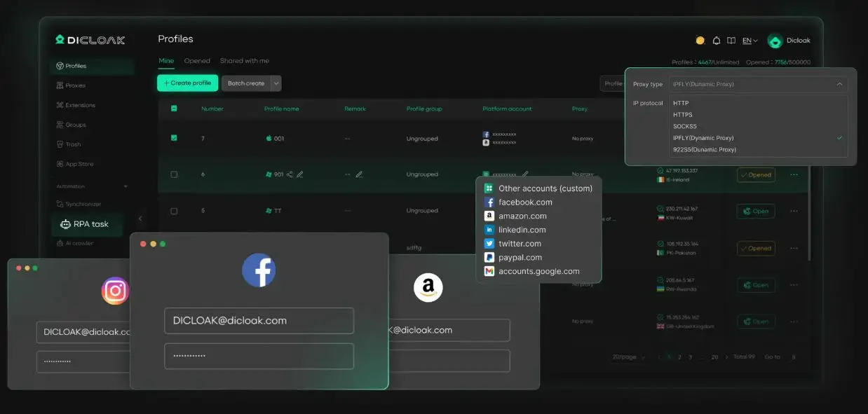Viewport: 868px width, 414px height.
Task: Click the Dicloak user avatar
Action: pyautogui.click(x=775, y=41)
